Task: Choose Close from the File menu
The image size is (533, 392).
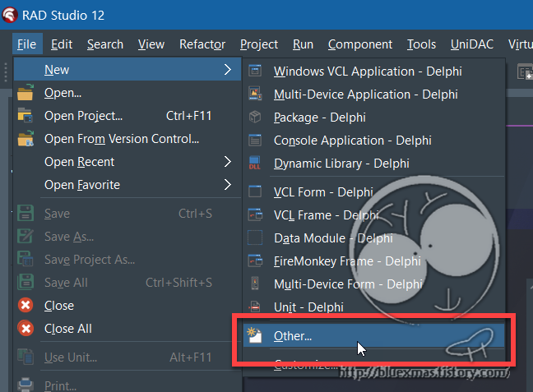Action: point(127,306)
